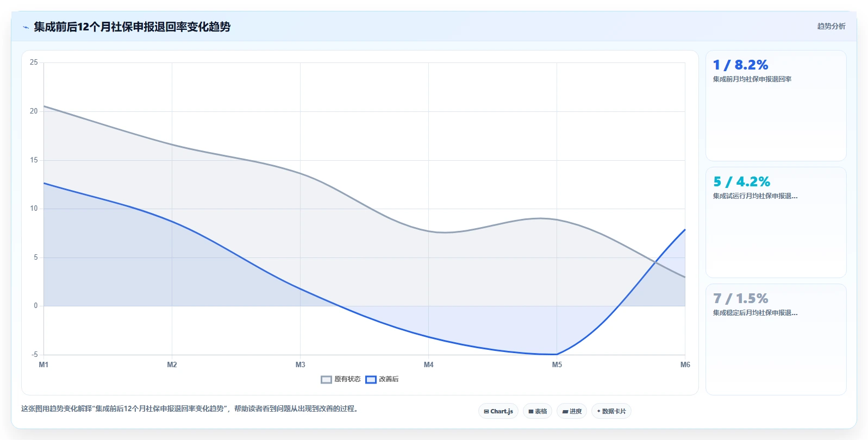Click the 20 y-axis value
868x440 pixels.
pos(34,111)
